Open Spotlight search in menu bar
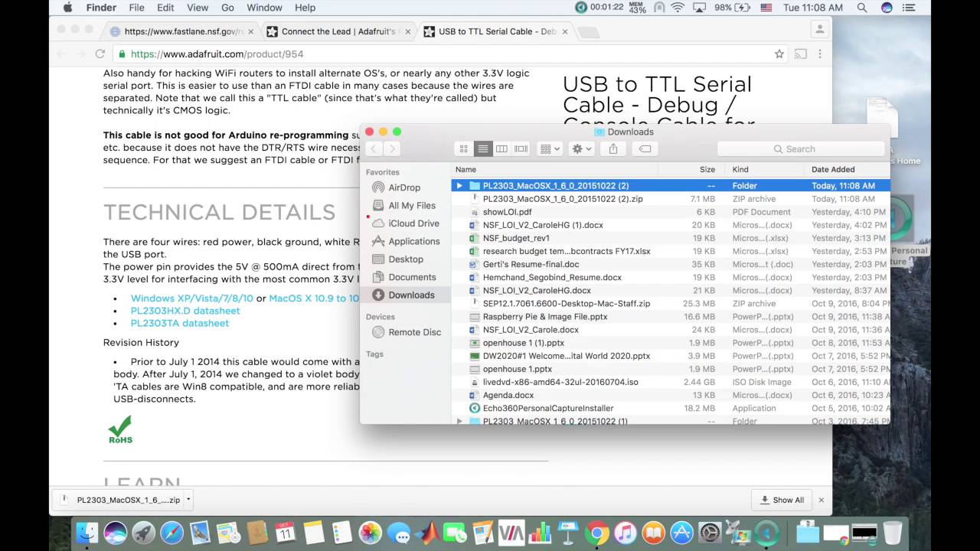980x551 pixels. coord(862,8)
